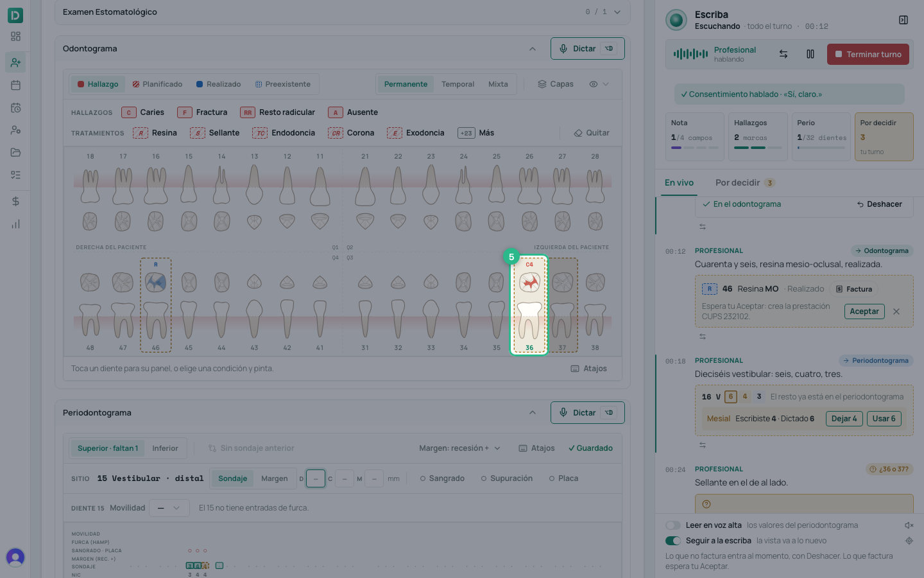Open the bar chart reports icon
924x578 pixels.
15,224
